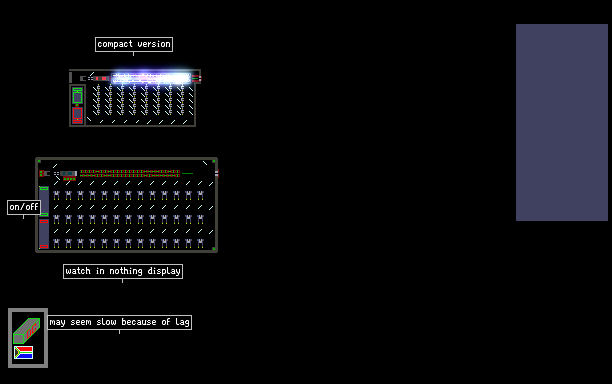Viewport: 612px width, 384px height.
Task: Toggle the green-capped on switch in large machine
Action: (x=44, y=201)
